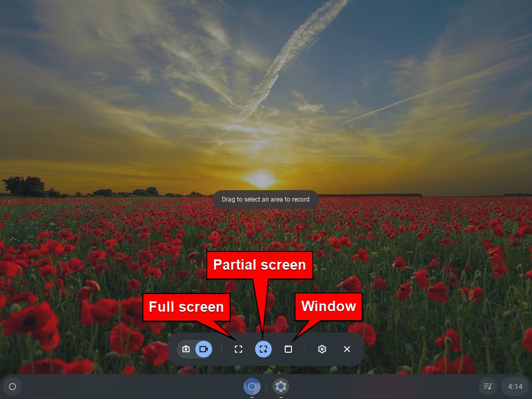The image size is (532, 399).
Task: Open the 4:14 clock status area
Action: coord(515,387)
